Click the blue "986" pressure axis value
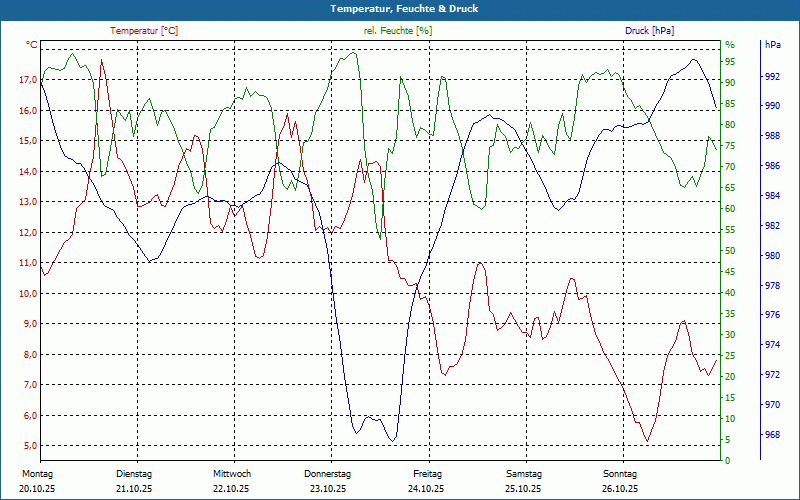 pyautogui.click(x=772, y=166)
